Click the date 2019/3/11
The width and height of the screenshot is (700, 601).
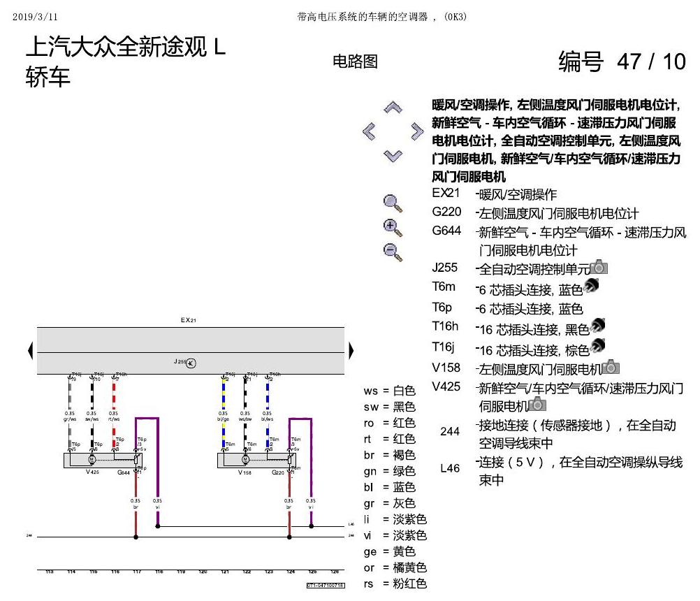pyautogui.click(x=35, y=17)
